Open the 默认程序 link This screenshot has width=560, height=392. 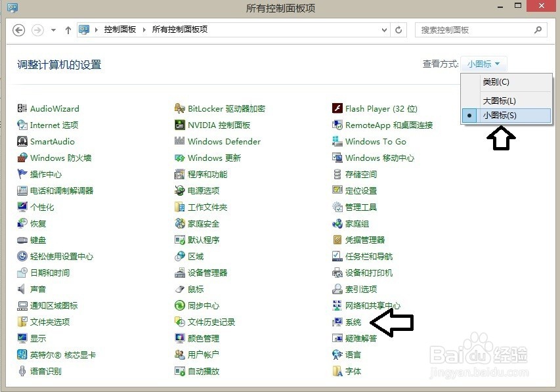(x=204, y=240)
